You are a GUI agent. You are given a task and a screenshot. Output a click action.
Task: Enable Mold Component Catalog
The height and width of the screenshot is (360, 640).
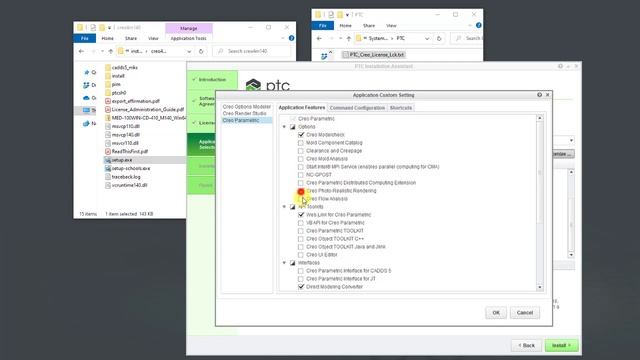pyautogui.click(x=301, y=143)
